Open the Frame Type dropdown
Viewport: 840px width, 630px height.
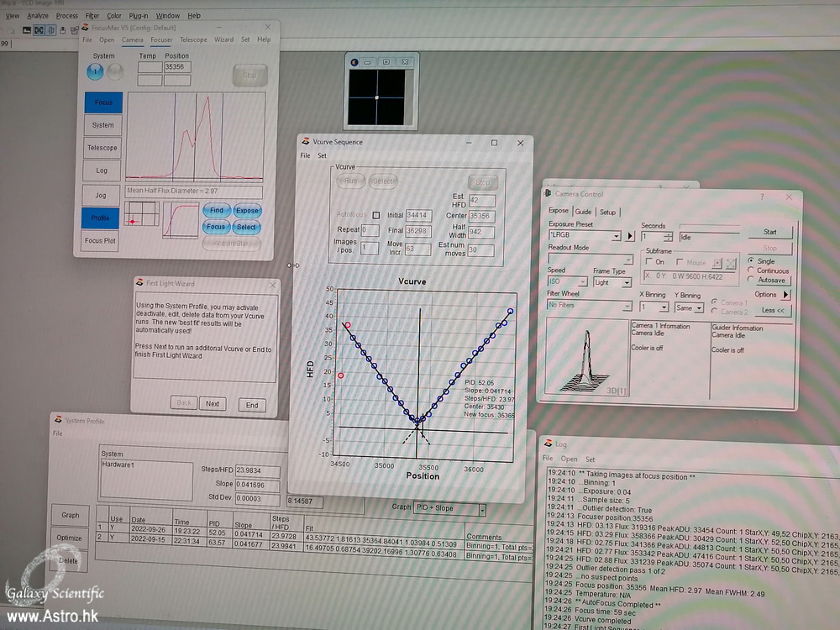pyautogui.click(x=626, y=283)
